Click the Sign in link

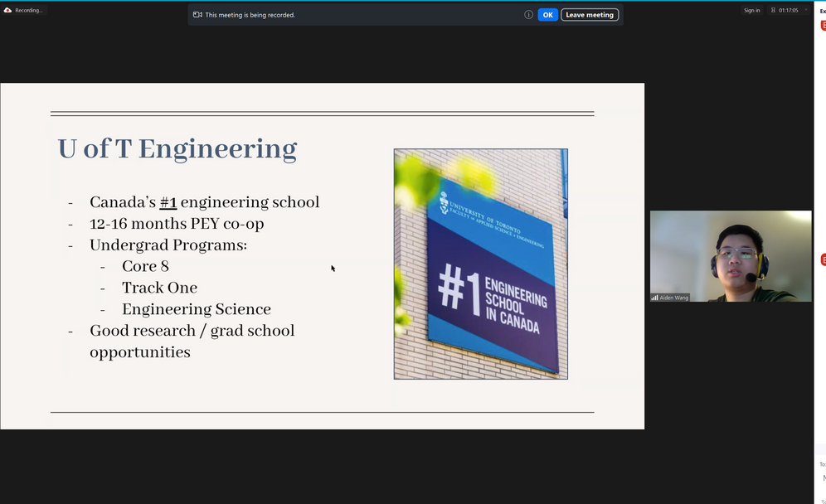[751, 10]
